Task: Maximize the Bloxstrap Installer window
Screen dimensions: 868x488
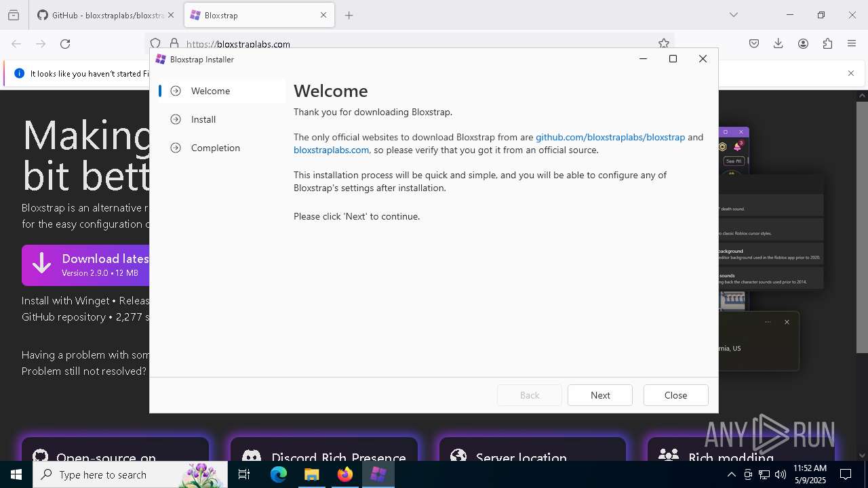Action: [x=673, y=59]
